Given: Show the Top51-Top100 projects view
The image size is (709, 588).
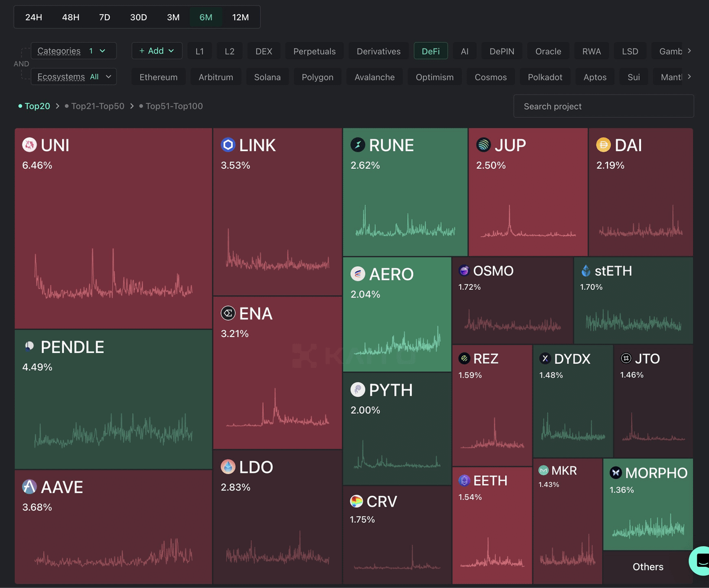Looking at the screenshot, I should click(171, 106).
